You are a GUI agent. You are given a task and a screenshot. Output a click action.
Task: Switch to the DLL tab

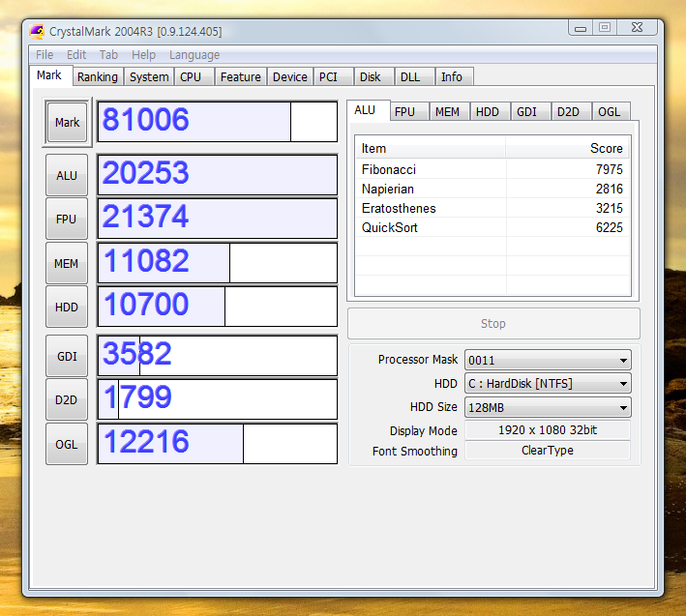414,77
